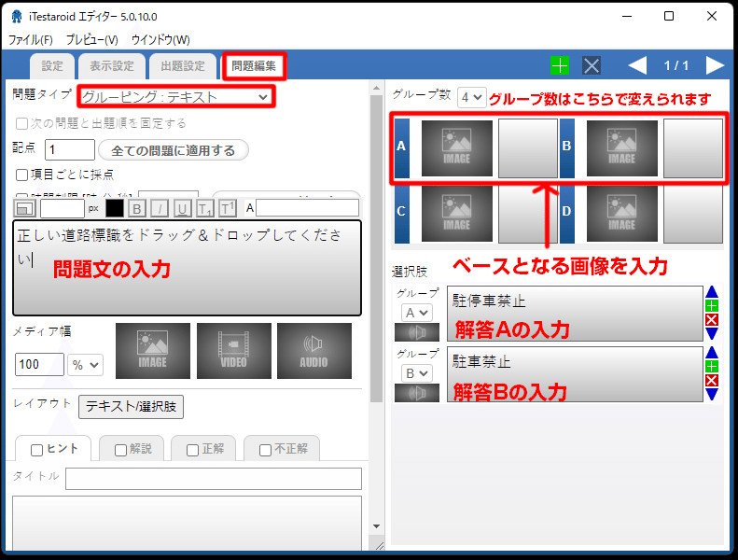Enable 次の問題と出題順を固定する checkbox
Screen dimensions: 738x560
coord(21,123)
